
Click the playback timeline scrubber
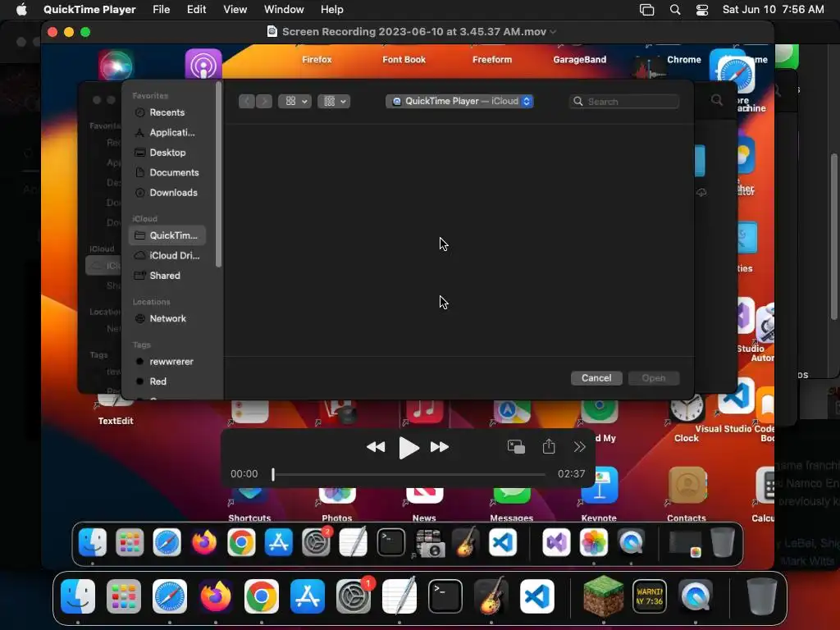tap(273, 474)
